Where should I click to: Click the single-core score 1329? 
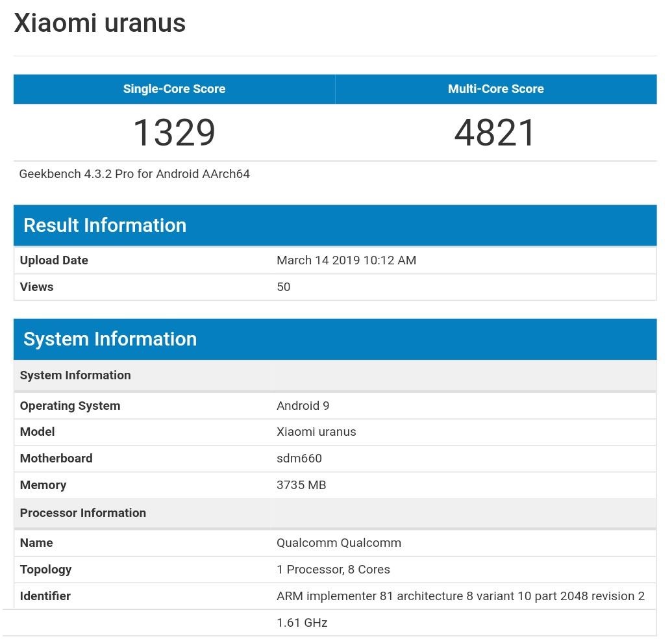click(x=173, y=132)
